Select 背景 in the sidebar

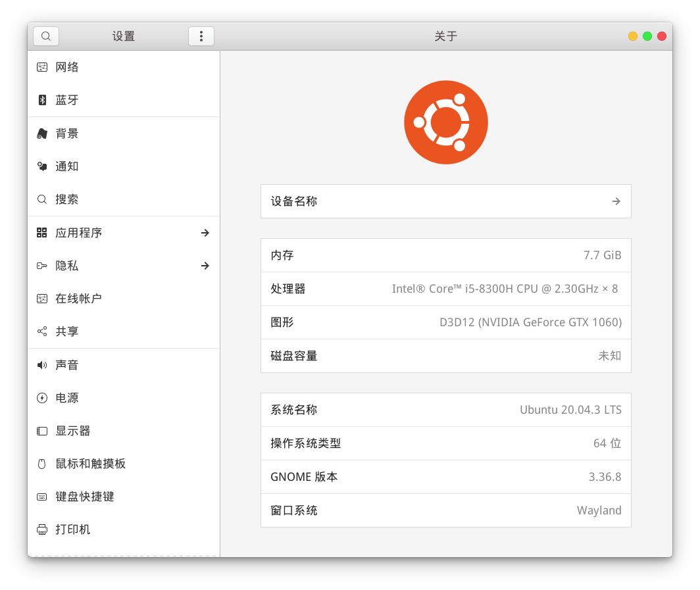[124, 134]
